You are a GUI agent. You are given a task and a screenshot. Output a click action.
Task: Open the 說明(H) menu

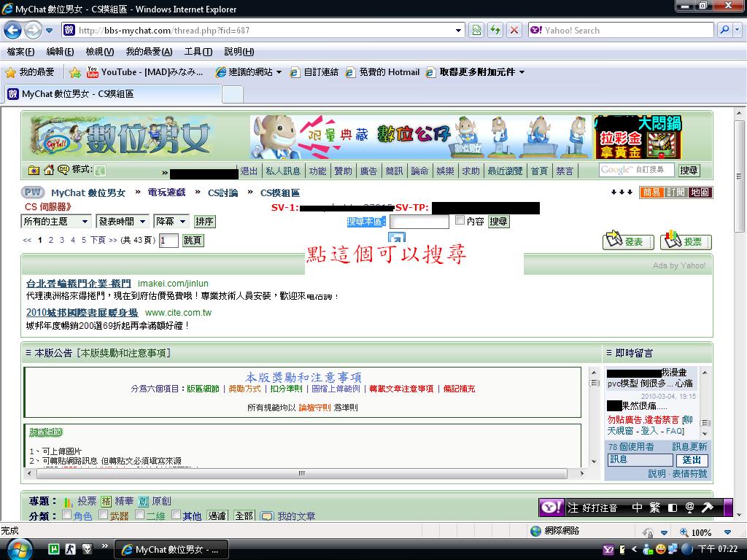pos(239,52)
